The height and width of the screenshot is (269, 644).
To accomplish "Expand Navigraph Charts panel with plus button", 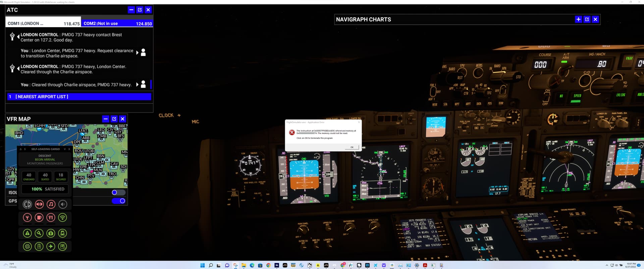I will [x=578, y=19].
